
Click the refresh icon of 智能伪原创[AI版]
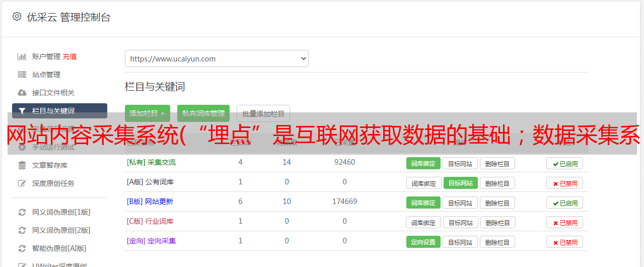[x=22, y=248]
